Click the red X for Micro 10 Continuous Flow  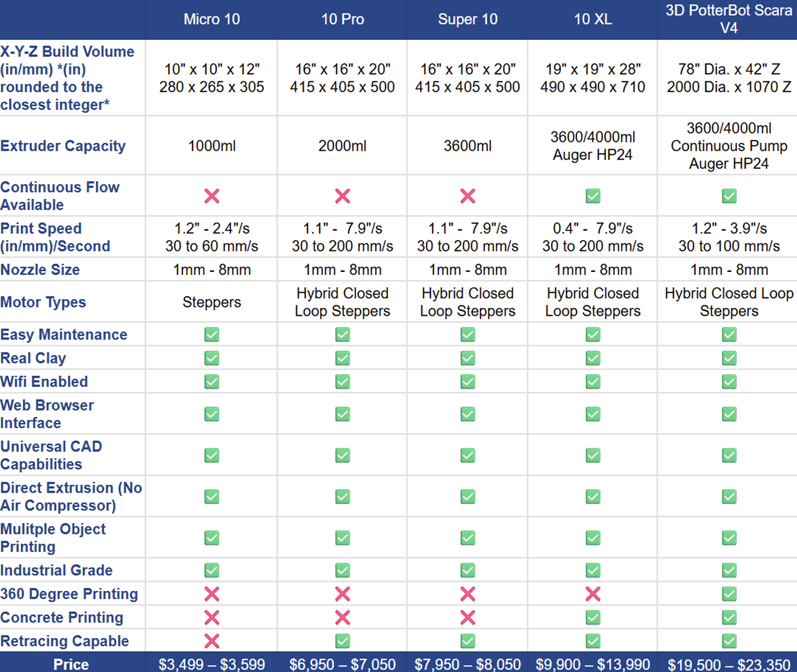(212, 196)
